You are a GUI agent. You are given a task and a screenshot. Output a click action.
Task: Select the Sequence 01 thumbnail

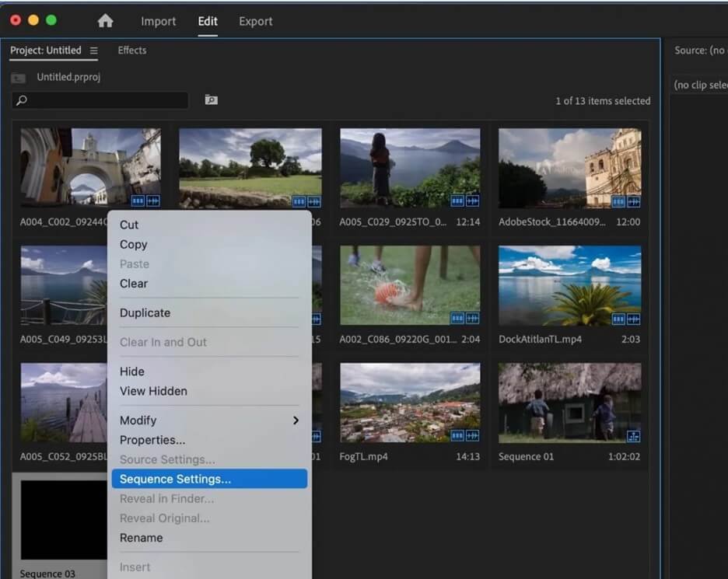[569, 403]
